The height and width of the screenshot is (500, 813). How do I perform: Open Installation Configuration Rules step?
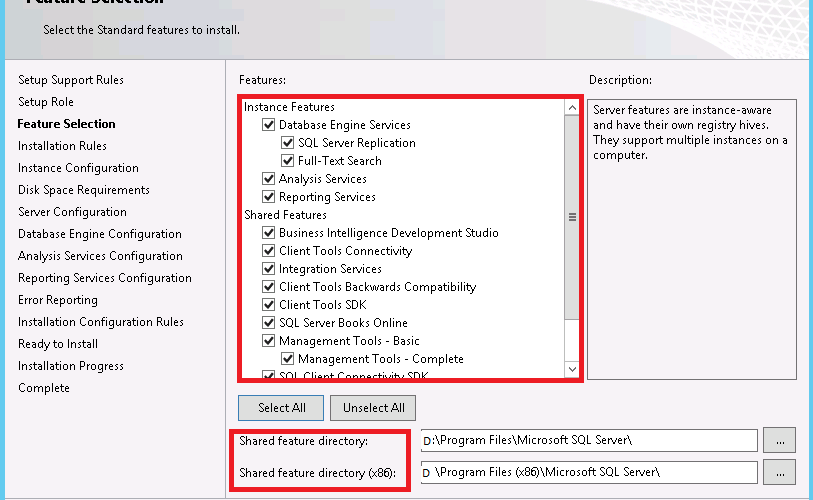101,322
